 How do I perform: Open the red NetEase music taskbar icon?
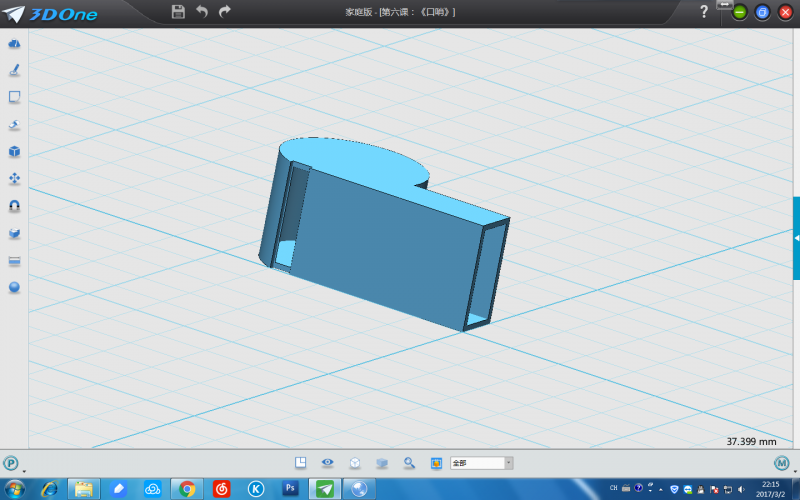(x=221, y=489)
